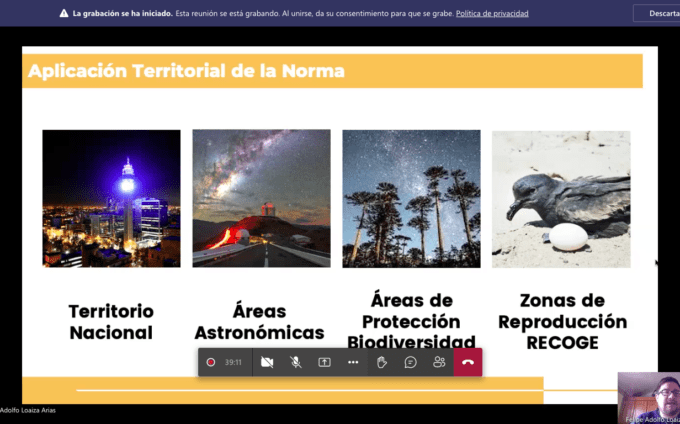
Task: Show the meeting chat panel
Action: (410, 362)
